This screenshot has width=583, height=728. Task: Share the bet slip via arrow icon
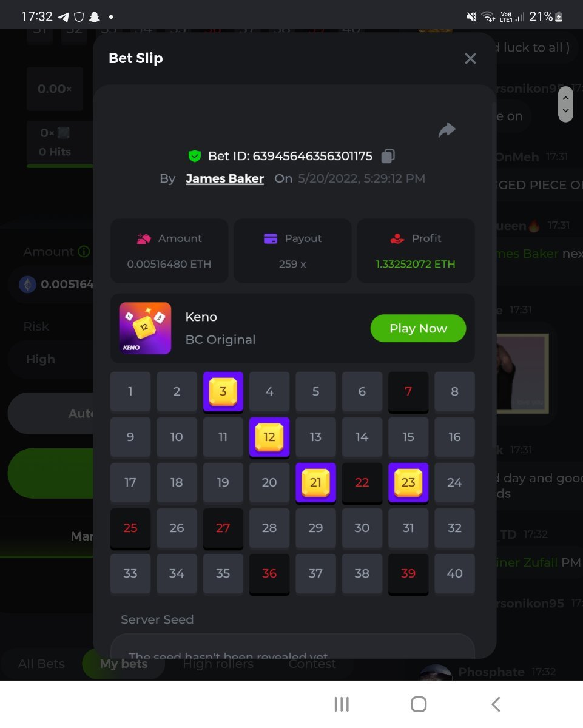pos(447,129)
